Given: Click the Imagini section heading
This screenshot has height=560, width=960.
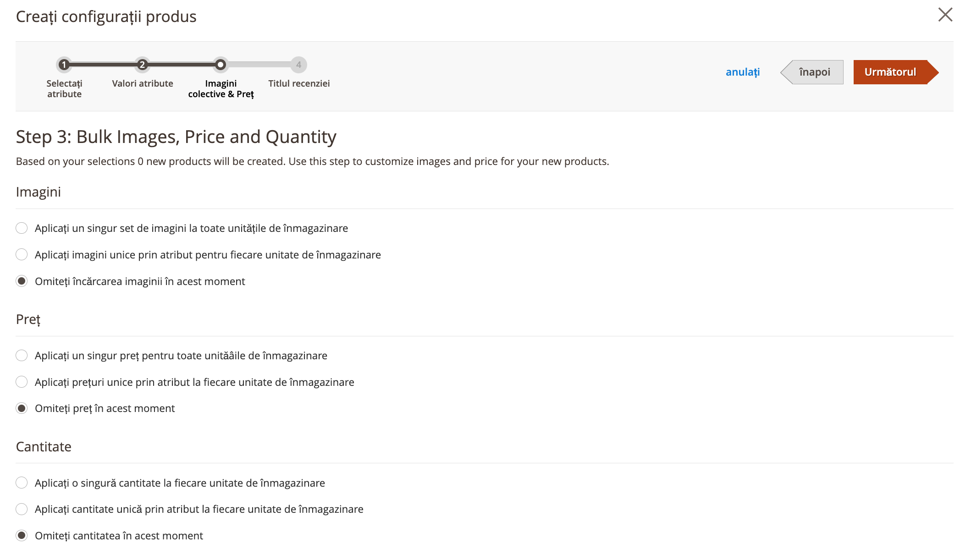Looking at the screenshot, I should pyautogui.click(x=39, y=192).
